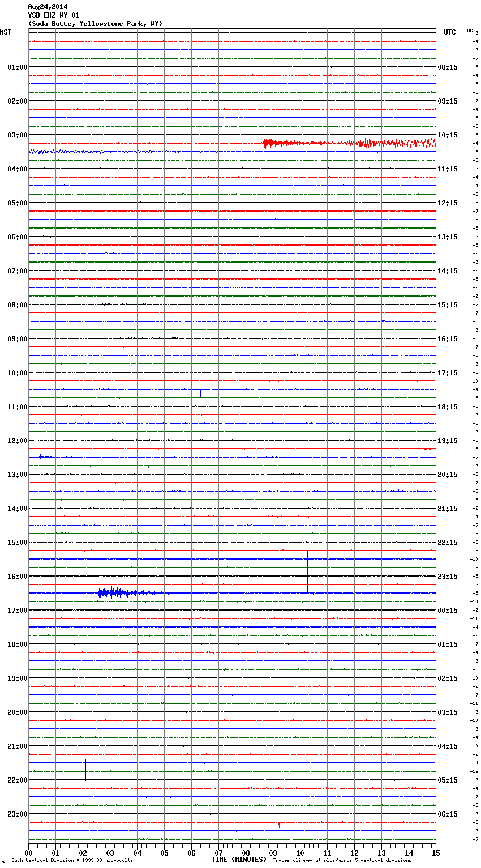Click minute tick label 07 on bottom axis
The width and height of the screenshot is (481, 868).
[x=218, y=853]
